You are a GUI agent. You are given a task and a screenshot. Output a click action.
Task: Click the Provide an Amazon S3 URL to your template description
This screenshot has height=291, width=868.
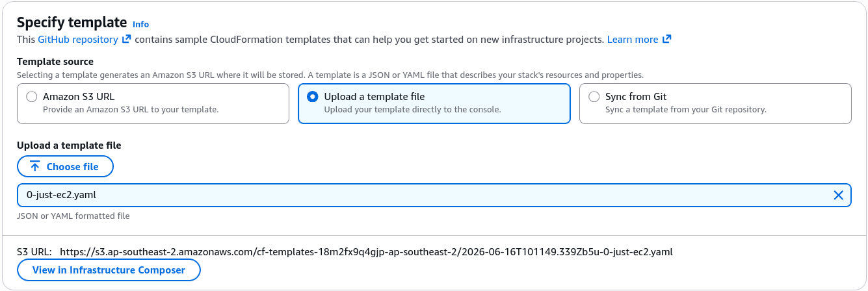(131, 110)
